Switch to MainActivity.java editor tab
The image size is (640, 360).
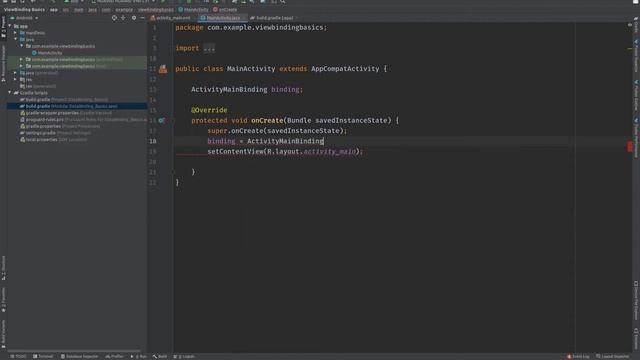[x=222, y=18]
